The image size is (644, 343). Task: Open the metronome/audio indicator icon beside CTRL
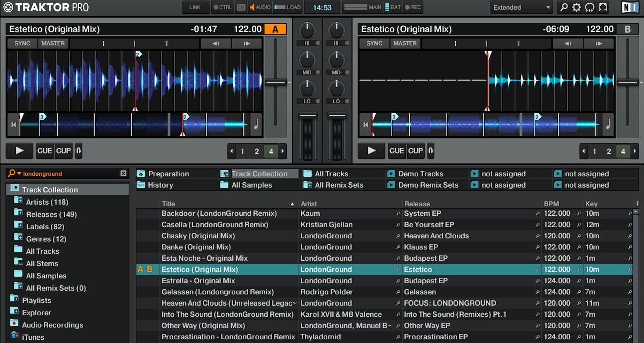coord(241,7)
